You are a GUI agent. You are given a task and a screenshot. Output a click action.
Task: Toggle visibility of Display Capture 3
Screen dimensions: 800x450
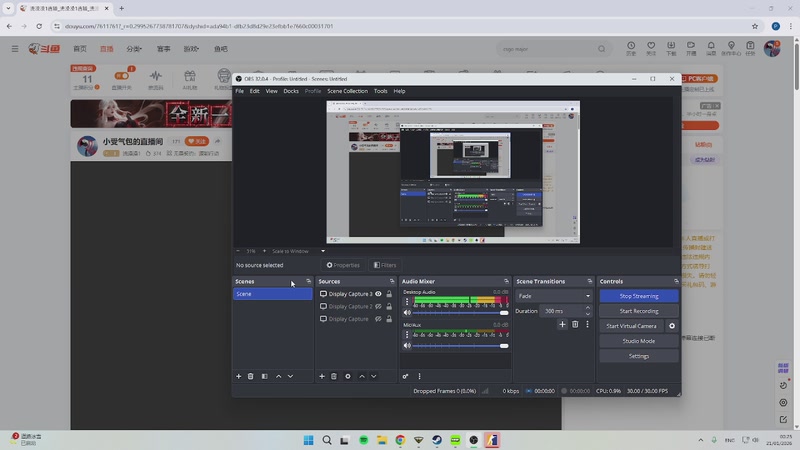click(x=379, y=294)
